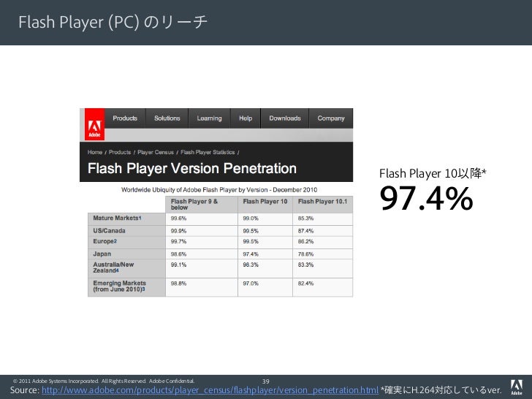
Task: Go to Flash Player Statistics breadcrumb
Action: coord(208,152)
